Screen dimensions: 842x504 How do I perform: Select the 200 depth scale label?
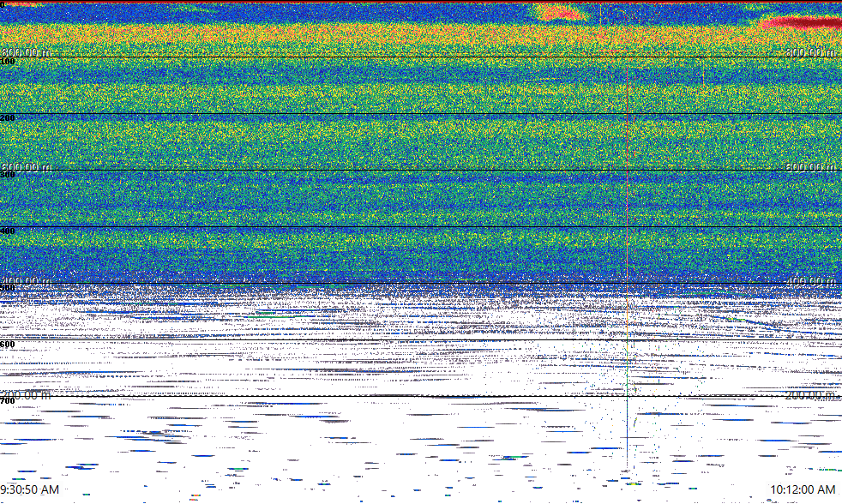tap(8, 118)
